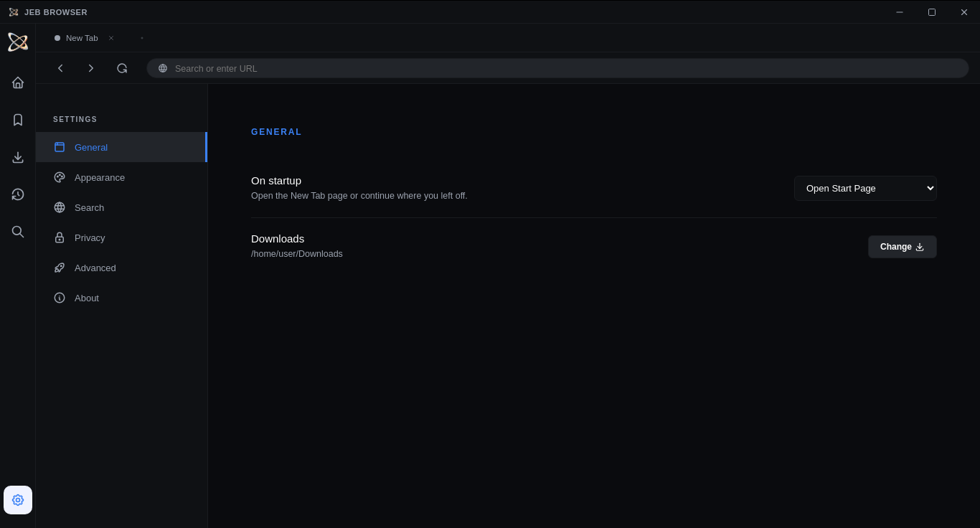Open the About page in settings
Viewport: 980px width, 528px height.
coord(86,298)
